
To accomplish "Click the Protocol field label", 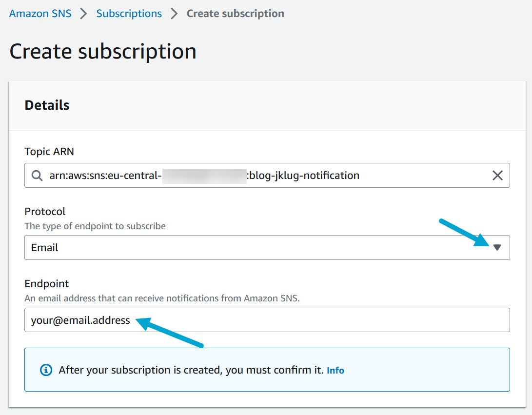I will [x=45, y=212].
